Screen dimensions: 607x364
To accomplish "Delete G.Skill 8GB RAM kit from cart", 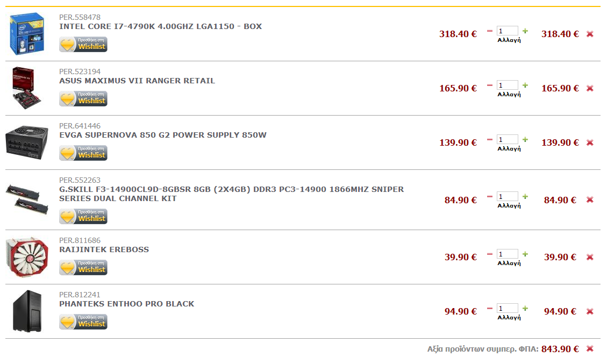I will [590, 200].
